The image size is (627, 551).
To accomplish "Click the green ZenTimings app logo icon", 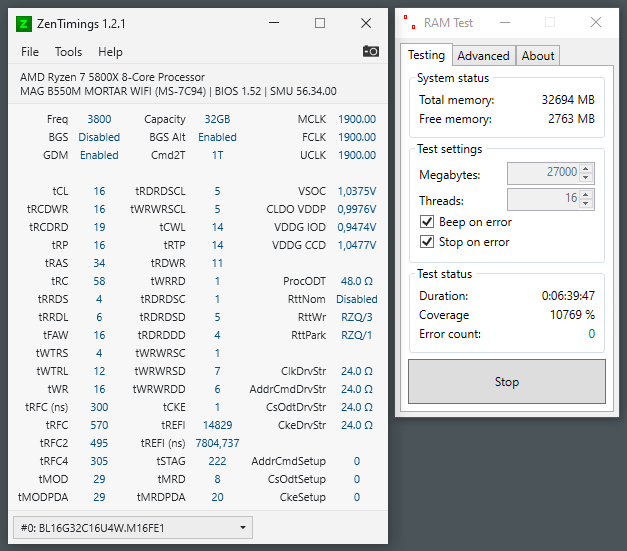I will pyautogui.click(x=24, y=24).
